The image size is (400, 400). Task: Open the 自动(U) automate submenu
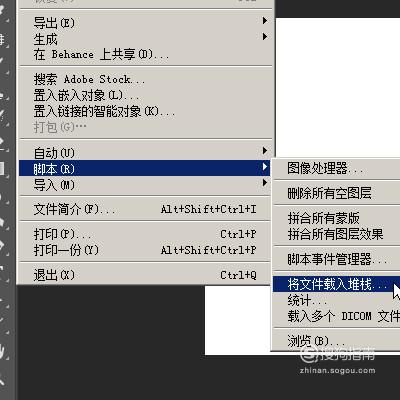pyautogui.click(x=145, y=153)
